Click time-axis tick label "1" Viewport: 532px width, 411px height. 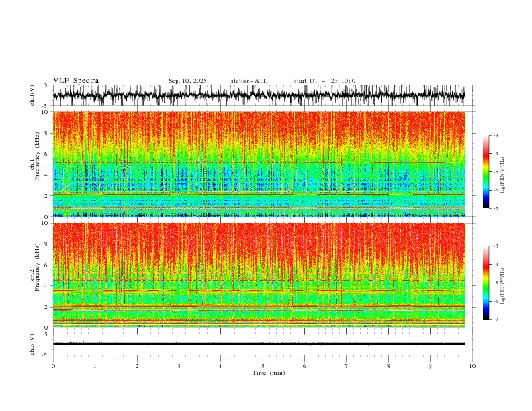[x=95, y=366]
